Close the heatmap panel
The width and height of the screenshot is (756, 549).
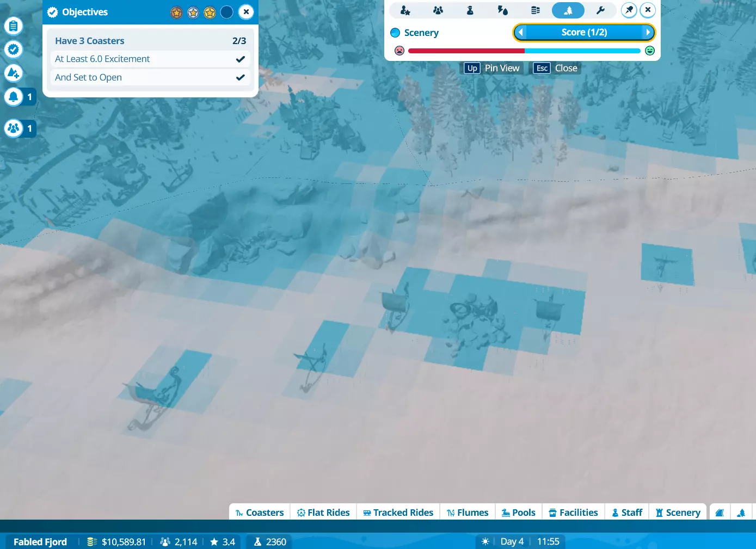648,10
